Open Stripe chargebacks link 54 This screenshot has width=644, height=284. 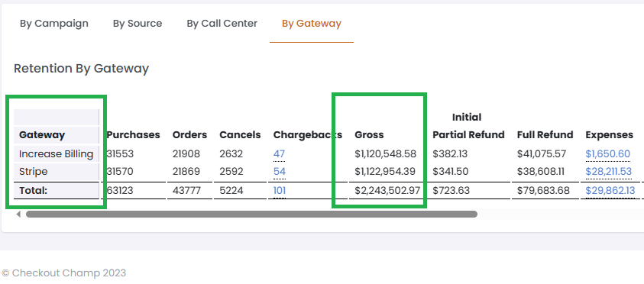pos(280,172)
